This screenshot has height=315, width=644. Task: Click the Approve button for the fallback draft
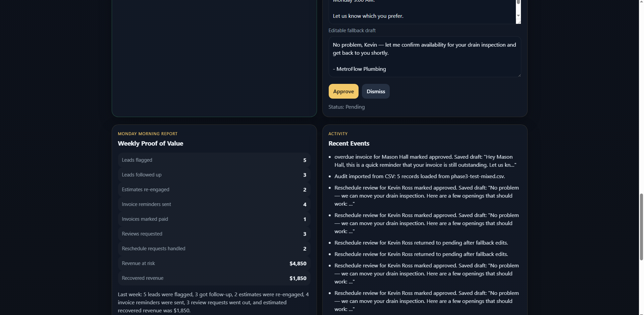[343, 91]
